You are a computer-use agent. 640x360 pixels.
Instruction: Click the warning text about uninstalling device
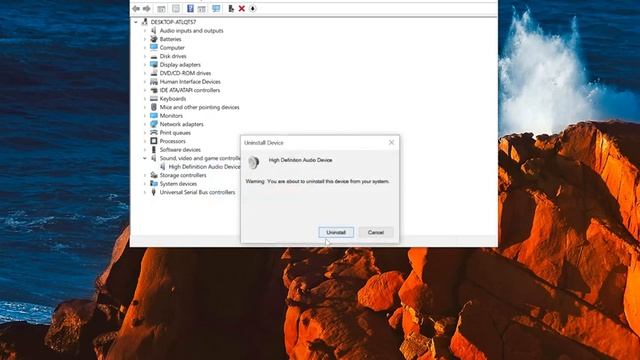point(318,181)
